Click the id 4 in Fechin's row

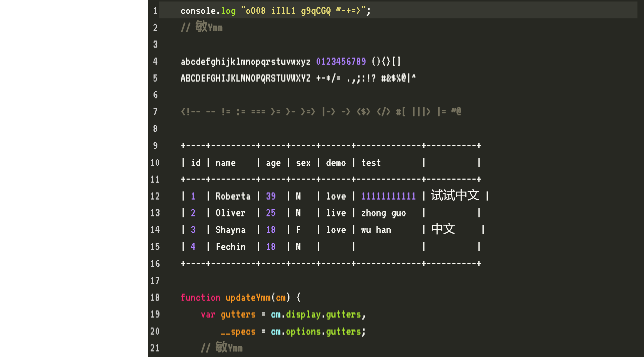click(x=193, y=247)
